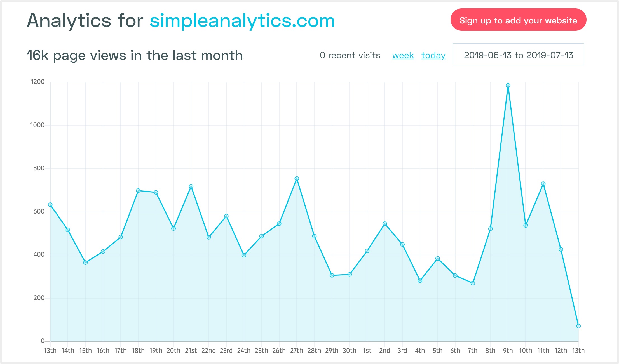
Task: Click the data point for the 15th
Action: tap(85, 263)
